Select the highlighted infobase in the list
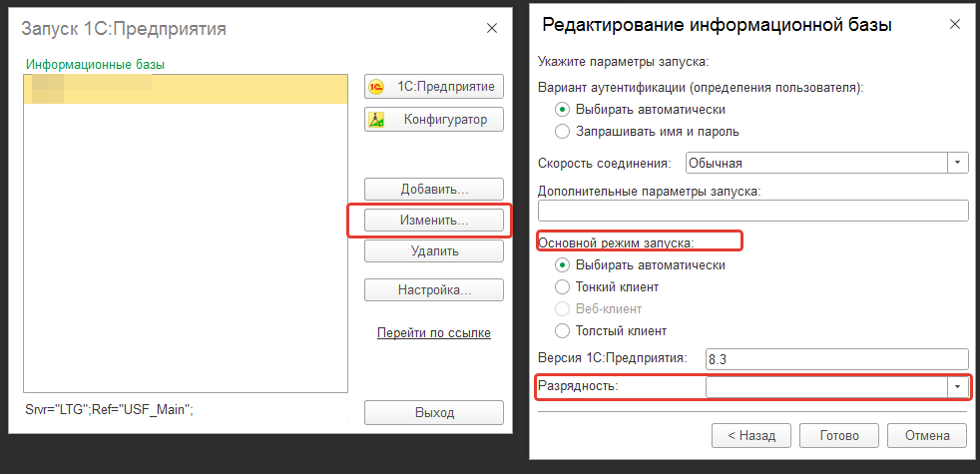This screenshot has width=980, height=474. (x=186, y=89)
